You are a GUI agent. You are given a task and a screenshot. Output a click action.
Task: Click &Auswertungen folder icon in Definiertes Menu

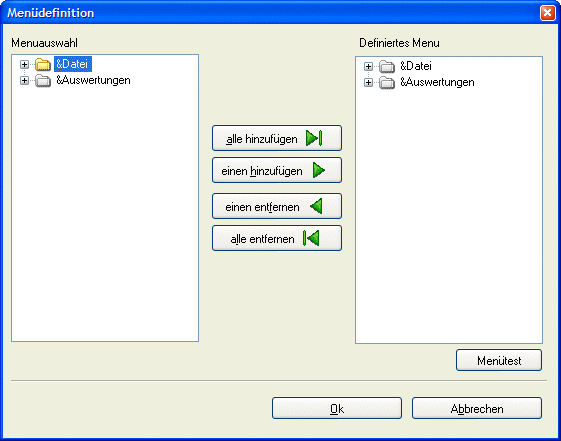(387, 83)
